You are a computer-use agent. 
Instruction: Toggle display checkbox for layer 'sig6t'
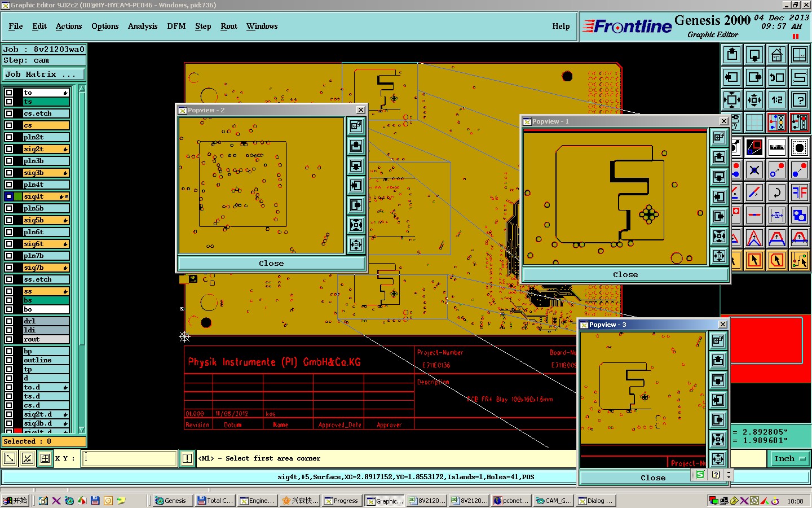9,244
